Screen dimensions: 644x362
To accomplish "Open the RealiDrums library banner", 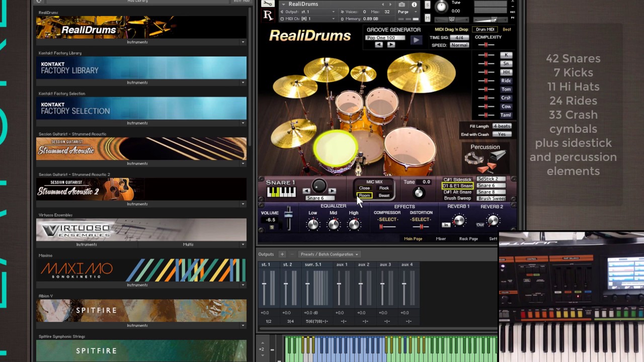I will tap(141, 27).
